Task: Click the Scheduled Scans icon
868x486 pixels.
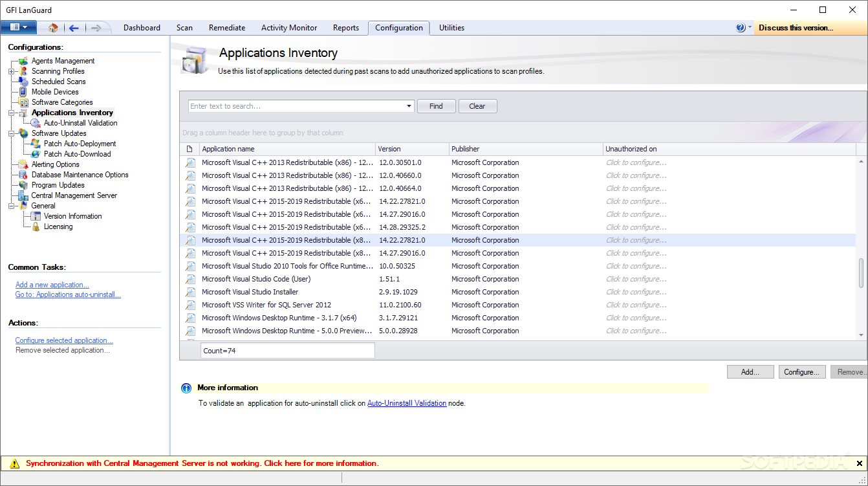Action: point(23,82)
